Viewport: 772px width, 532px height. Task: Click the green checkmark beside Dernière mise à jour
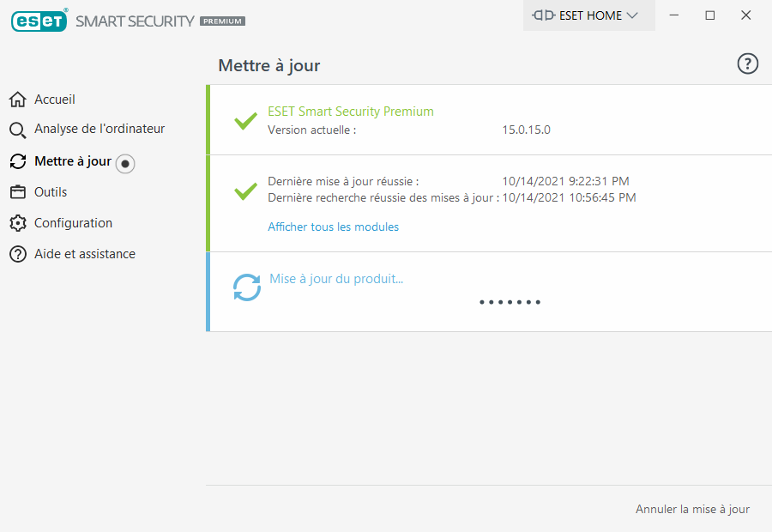(245, 190)
